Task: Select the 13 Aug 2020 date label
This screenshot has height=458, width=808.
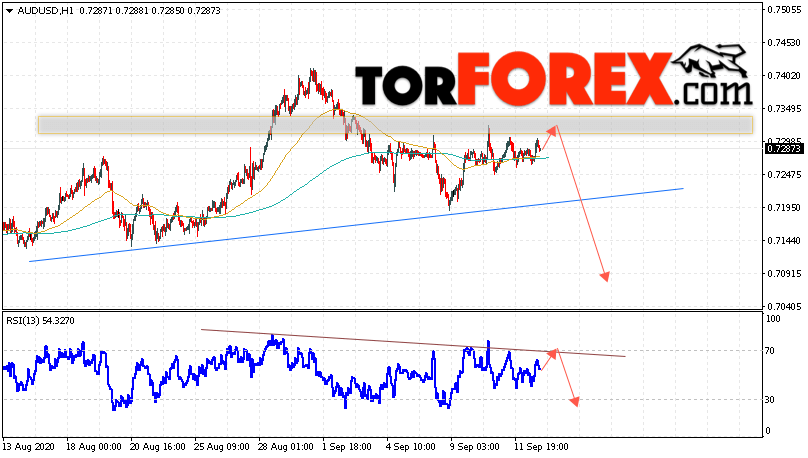Action: click(26, 447)
